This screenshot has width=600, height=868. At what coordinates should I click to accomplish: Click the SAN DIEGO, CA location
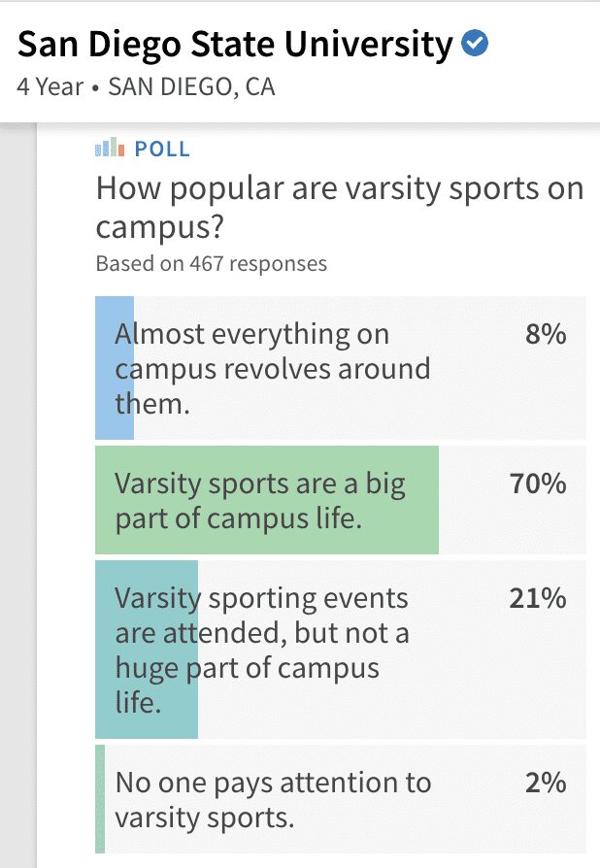click(x=191, y=87)
